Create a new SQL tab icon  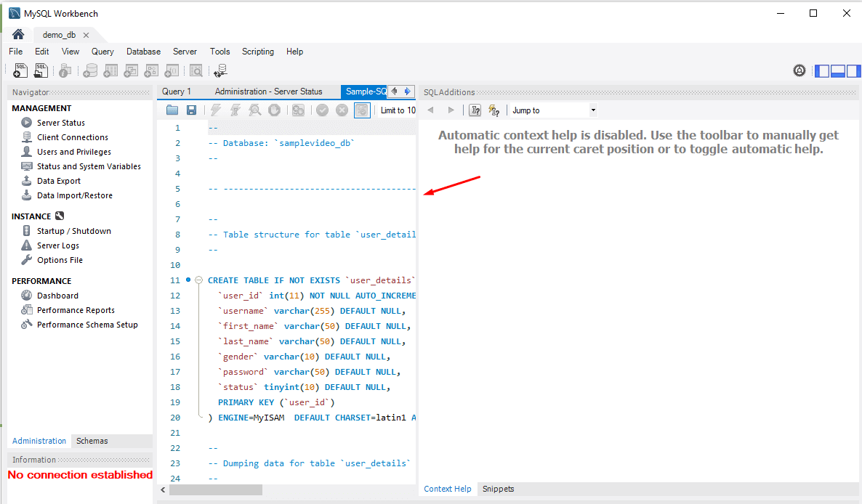(x=20, y=70)
